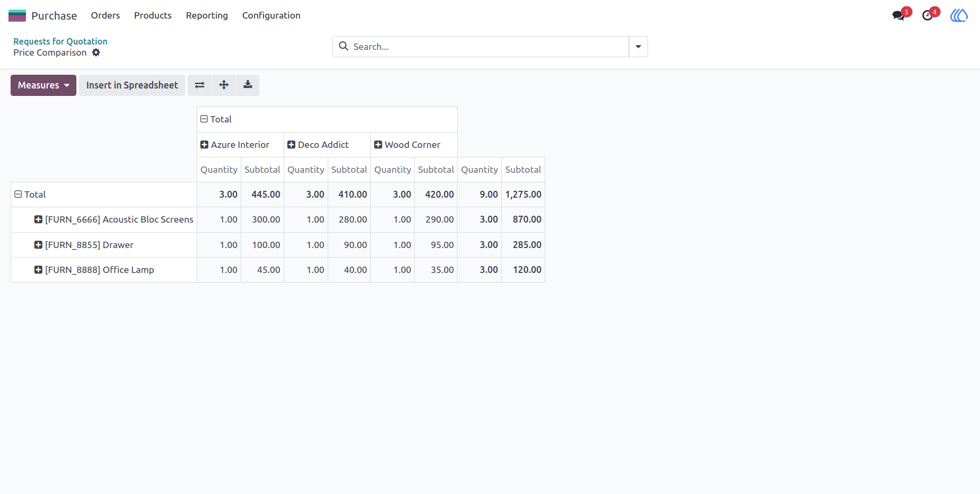Viewport: 980px width, 494px height.
Task: Open the Configuration menu
Action: (x=271, y=15)
